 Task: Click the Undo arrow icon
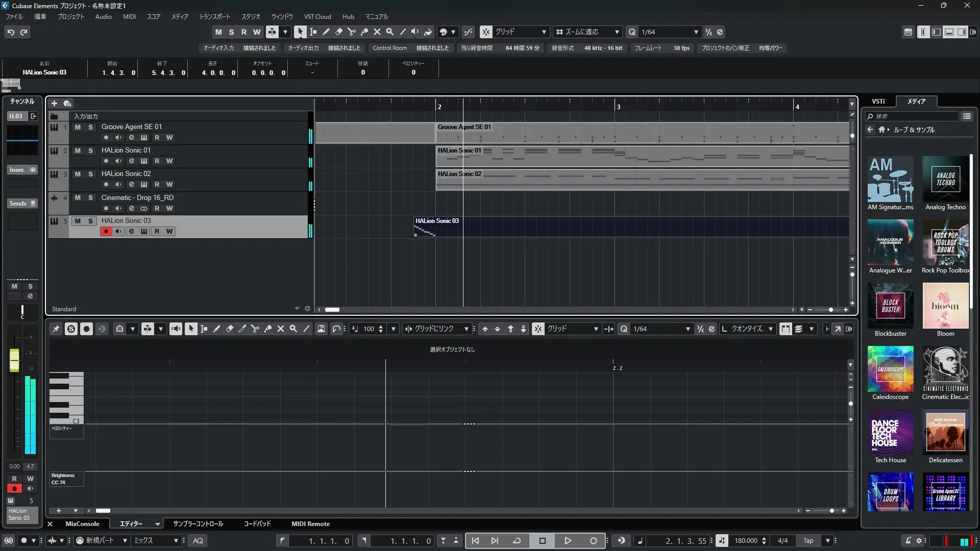coord(10,32)
